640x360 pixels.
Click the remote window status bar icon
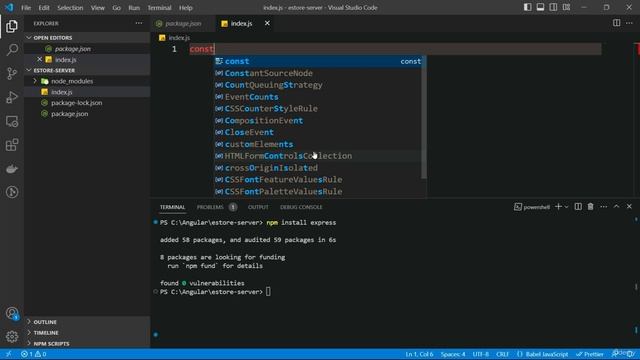point(8,354)
